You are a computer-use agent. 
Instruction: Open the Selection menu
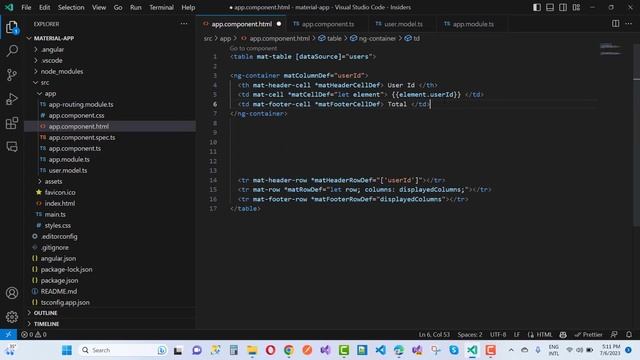click(x=71, y=7)
